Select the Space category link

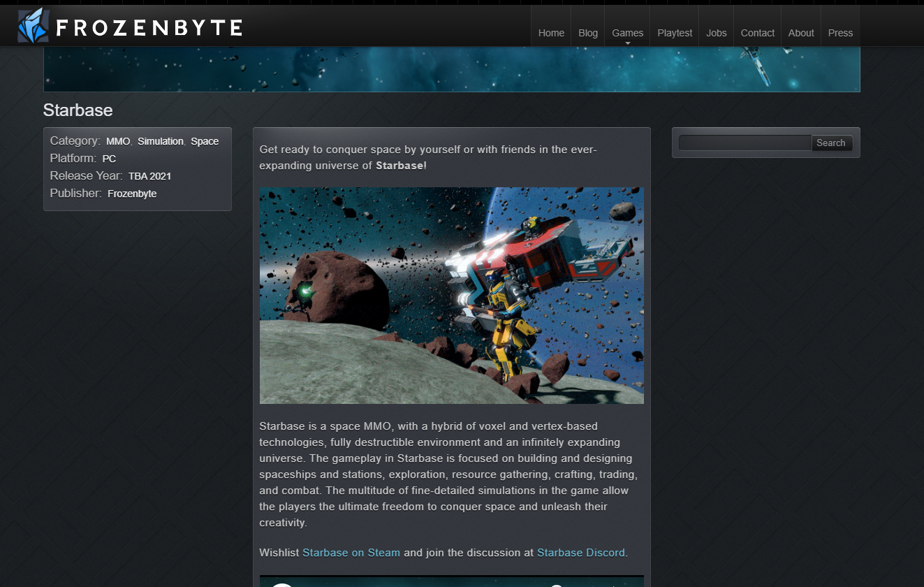pos(205,141)
